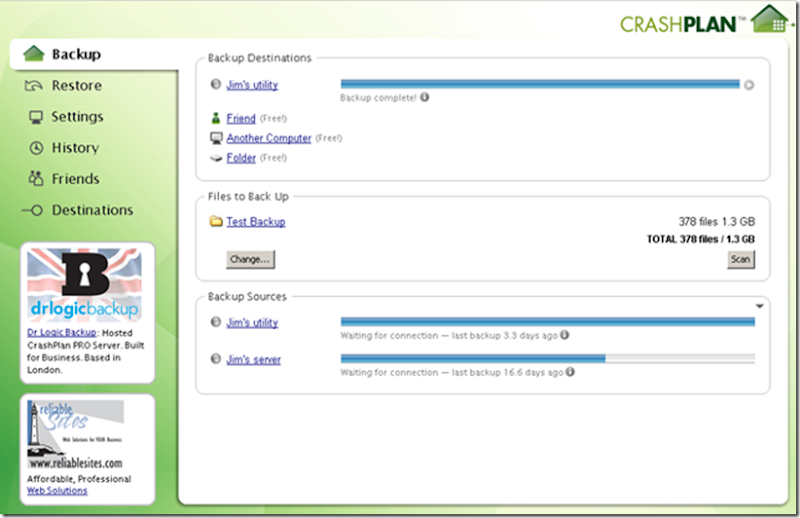Viewport: 800px width, 518px height.
Task: Go to the Restore section
Action: (77, 85)
